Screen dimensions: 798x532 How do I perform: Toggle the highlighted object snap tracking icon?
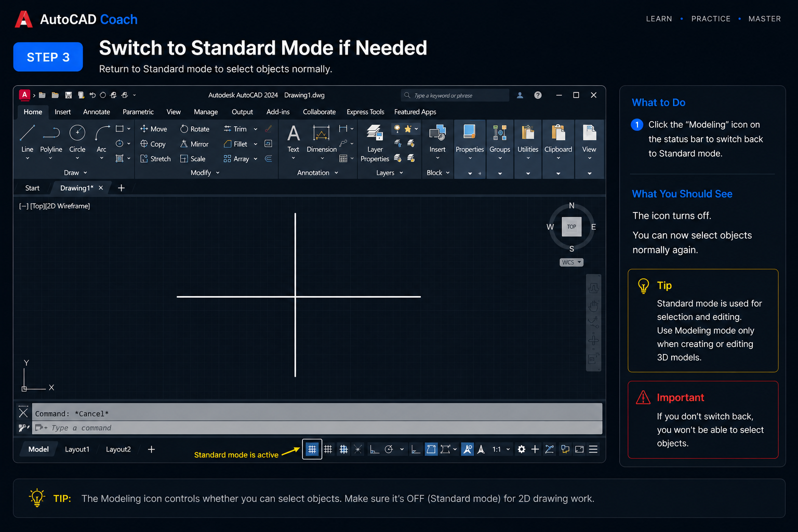coord(431,449)
